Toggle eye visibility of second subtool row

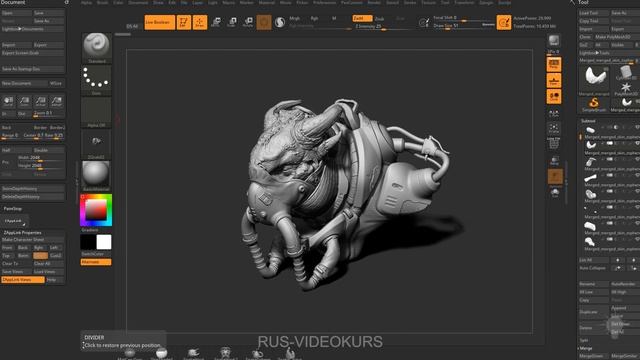tap(637, 143)
